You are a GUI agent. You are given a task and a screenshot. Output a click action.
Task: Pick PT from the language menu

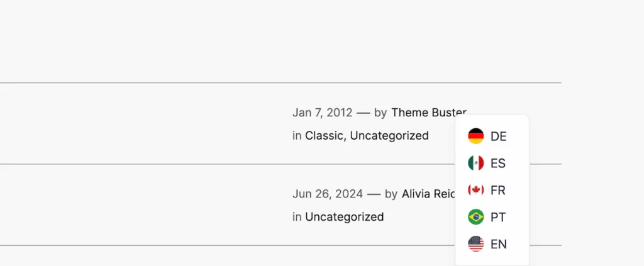click(498, 218)
